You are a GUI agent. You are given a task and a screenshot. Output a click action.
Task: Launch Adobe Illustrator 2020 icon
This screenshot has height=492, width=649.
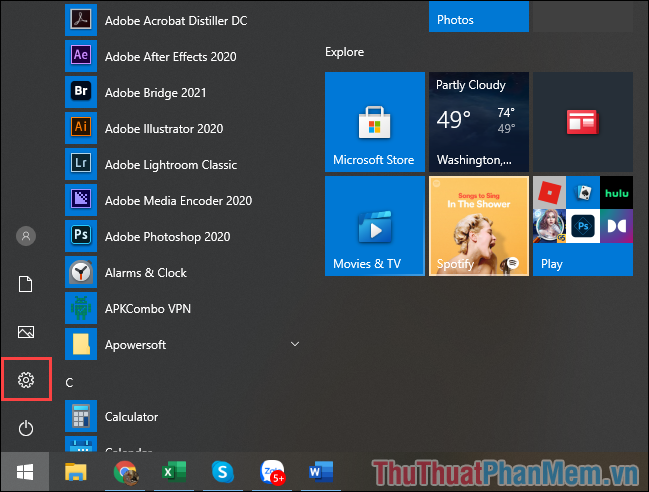tap(81, 128)
